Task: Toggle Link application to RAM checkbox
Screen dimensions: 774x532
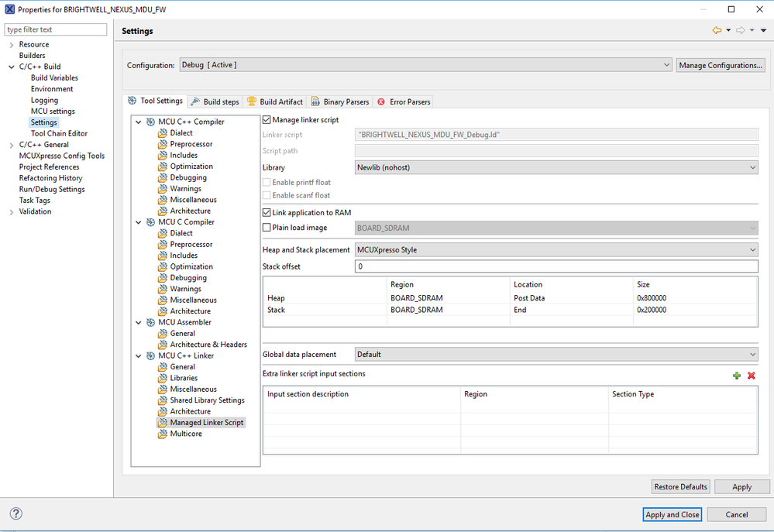Action: pos(267,213)
